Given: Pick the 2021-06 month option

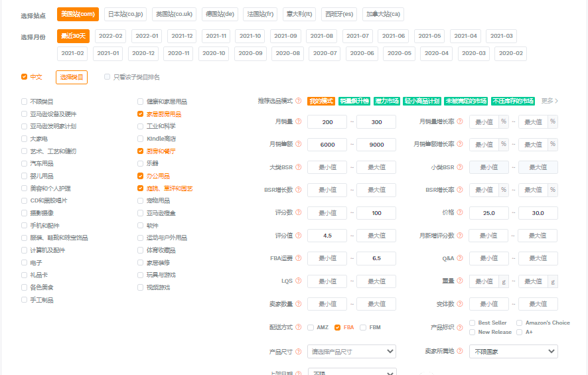Looking at the screenshot, I should 394,36.
